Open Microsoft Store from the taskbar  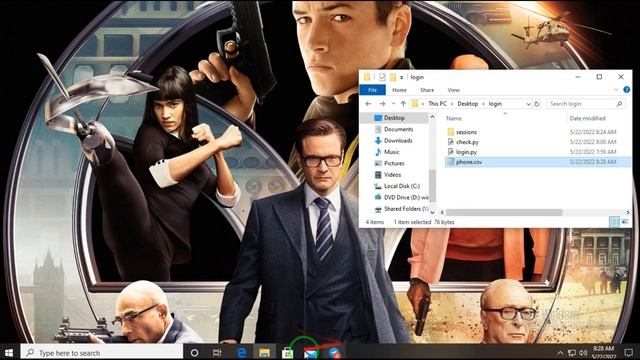(x=287, y=353)
